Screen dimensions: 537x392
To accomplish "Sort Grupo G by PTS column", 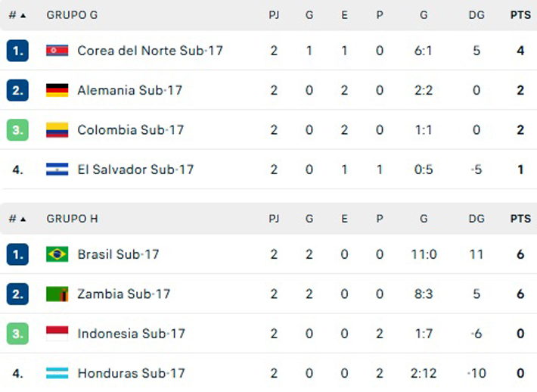I will pos(520,15).
